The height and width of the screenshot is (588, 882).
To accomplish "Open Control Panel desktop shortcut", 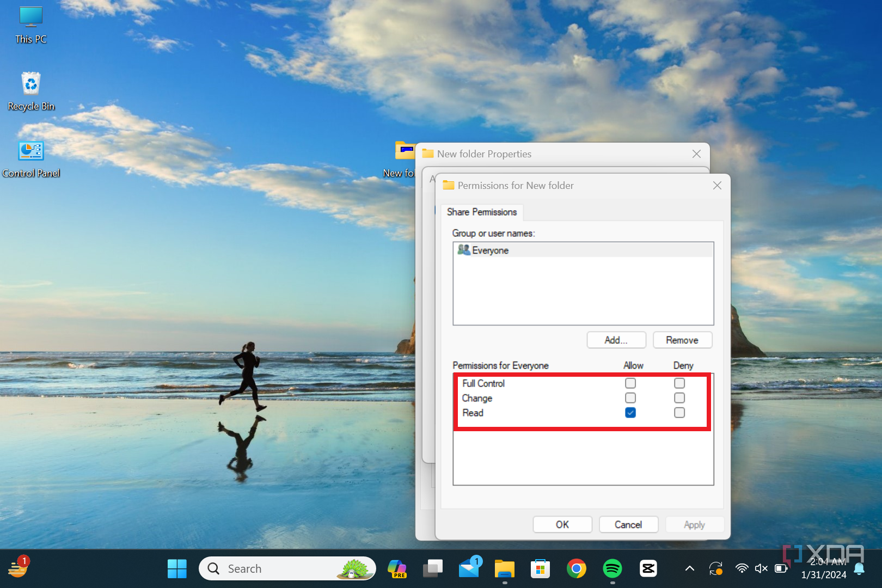I will click(x=31, y=158).
